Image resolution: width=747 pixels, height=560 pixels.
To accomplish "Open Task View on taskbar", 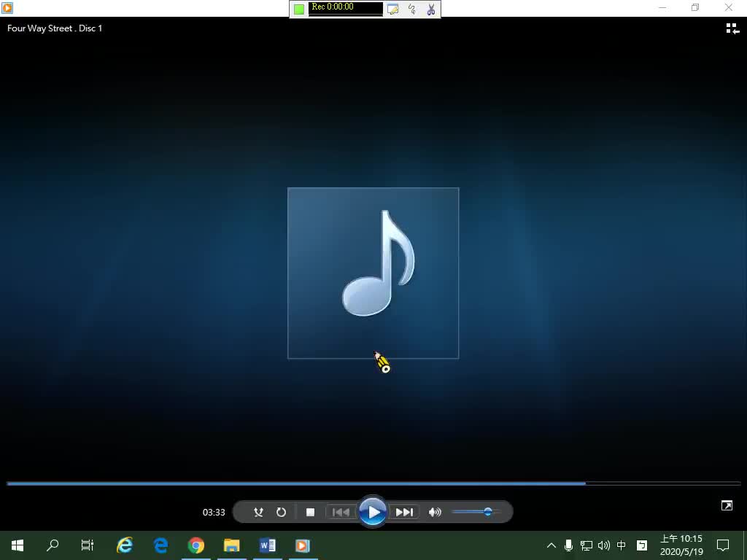I will (x=88, y=545).
